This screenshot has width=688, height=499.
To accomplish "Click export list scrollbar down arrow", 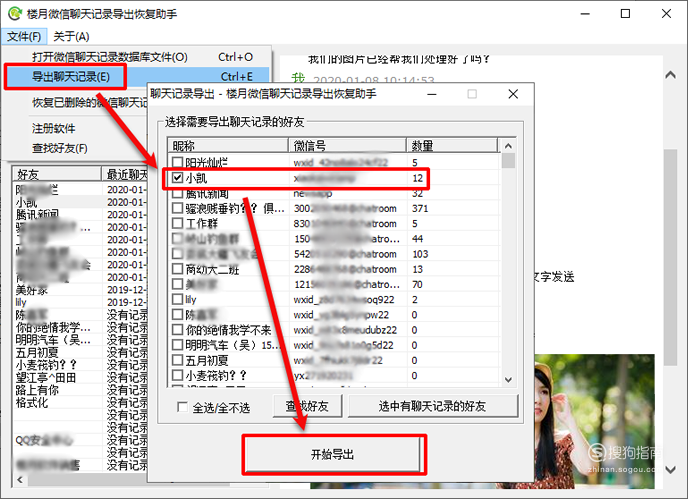I will click(x=508, y=380).
